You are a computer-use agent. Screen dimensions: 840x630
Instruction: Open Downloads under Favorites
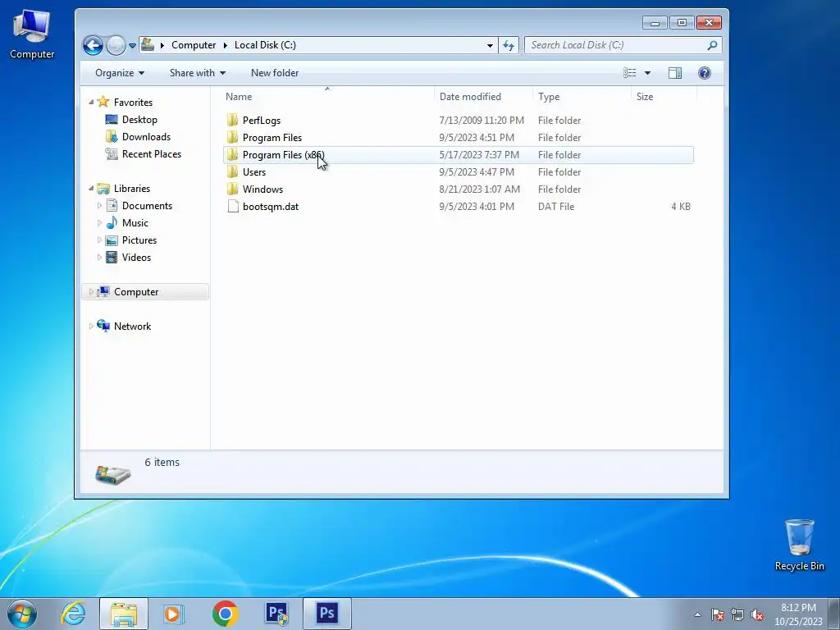pos(146,137)
